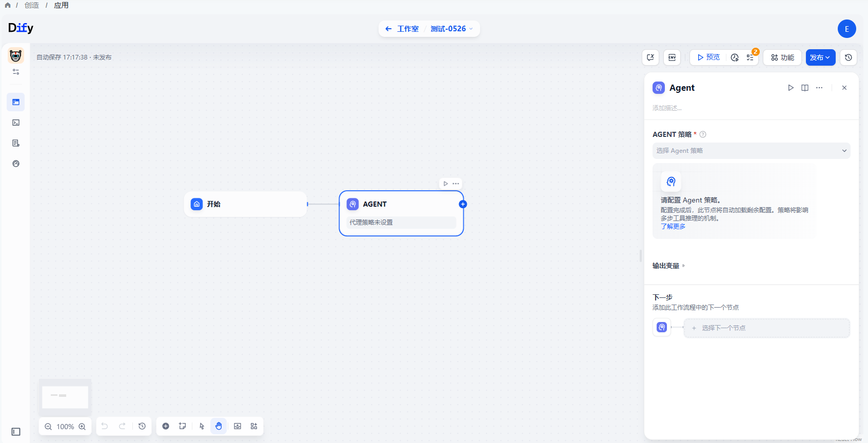This screenshot has width=868, height=443.
Task: Zoom out the canvas with minus magnifier
Action: click(48, 427)
